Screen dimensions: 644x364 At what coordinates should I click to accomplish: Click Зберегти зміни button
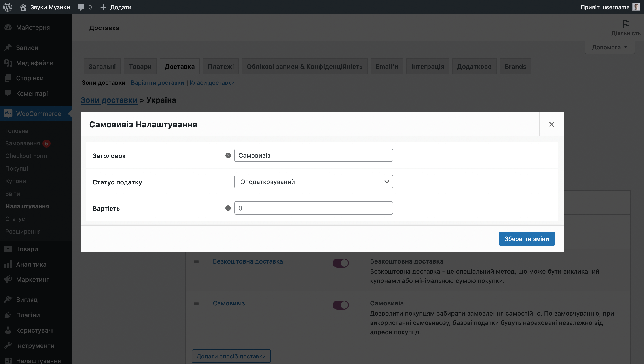pyautogui.click(x=527, y=239)
